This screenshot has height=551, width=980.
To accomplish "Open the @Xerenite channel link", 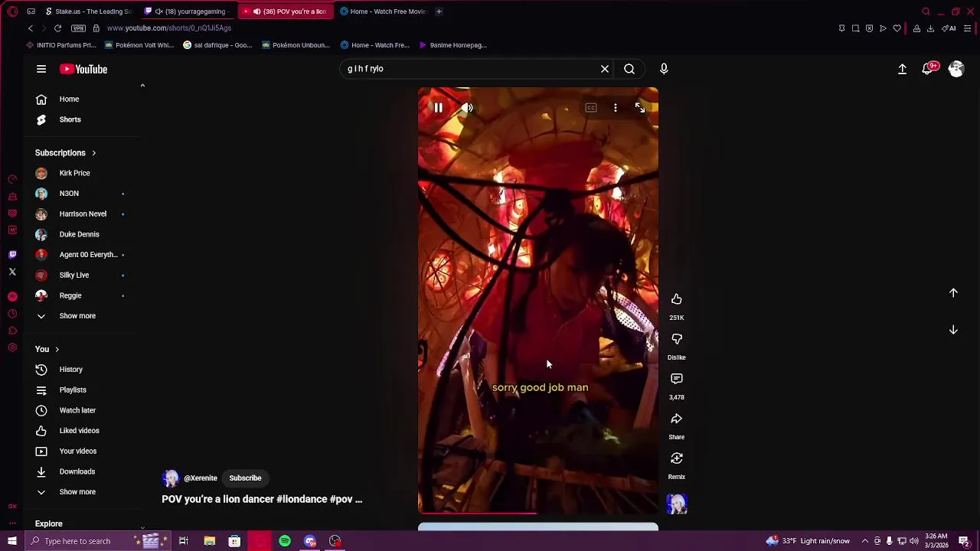I will coord(201,478).
